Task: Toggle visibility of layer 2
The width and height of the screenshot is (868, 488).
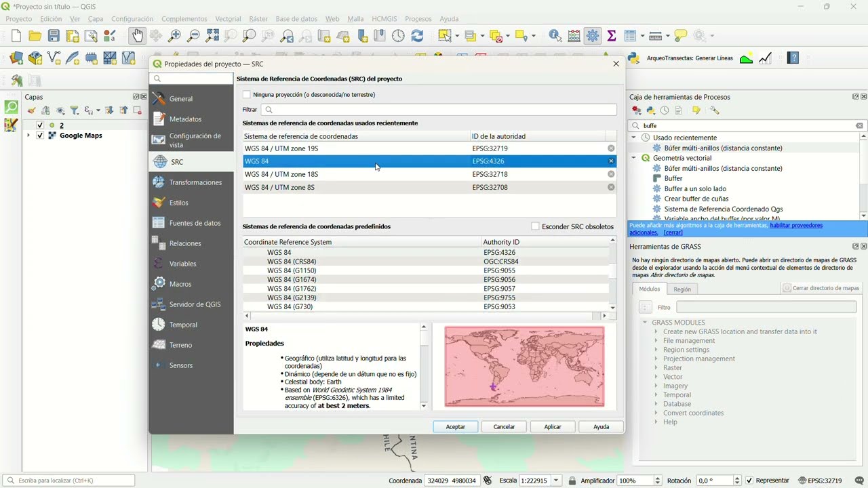Action: point(40,125)
